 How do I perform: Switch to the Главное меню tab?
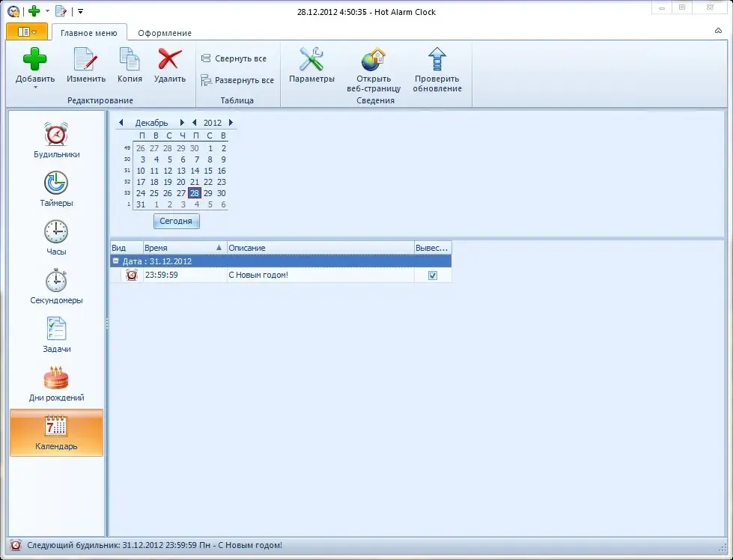pyautogui.click(x=89, y=33)
